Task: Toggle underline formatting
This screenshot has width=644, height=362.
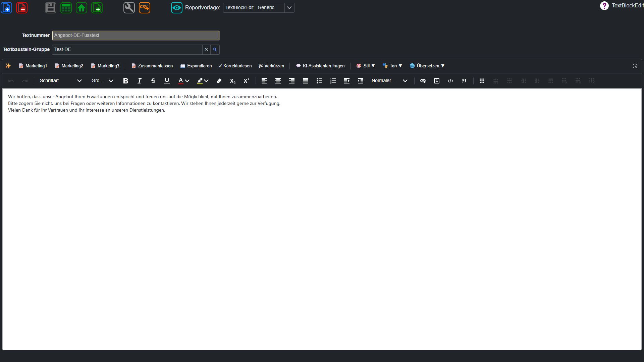Action: click(167, 81)
